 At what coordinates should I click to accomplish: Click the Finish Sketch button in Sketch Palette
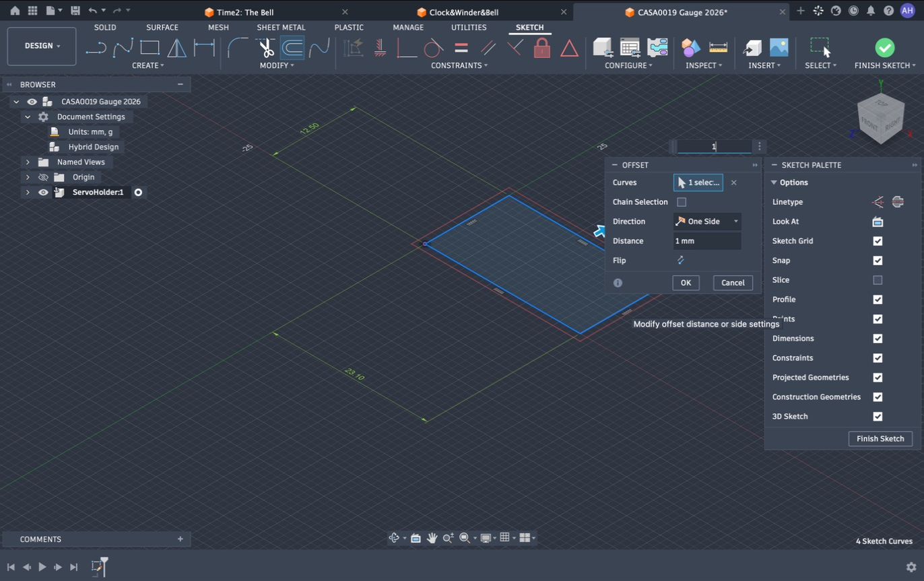880,439
